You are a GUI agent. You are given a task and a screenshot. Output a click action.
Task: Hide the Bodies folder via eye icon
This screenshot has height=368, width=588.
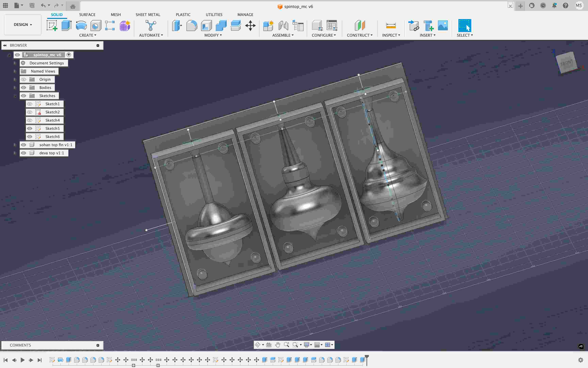[23, 88]
